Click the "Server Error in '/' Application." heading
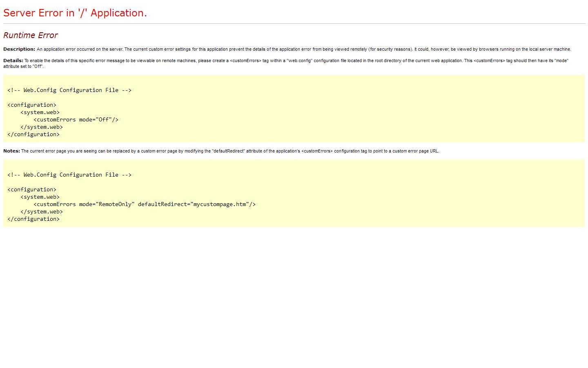The height and width of the screenshot is (368, 588). (x=75, y=13)
